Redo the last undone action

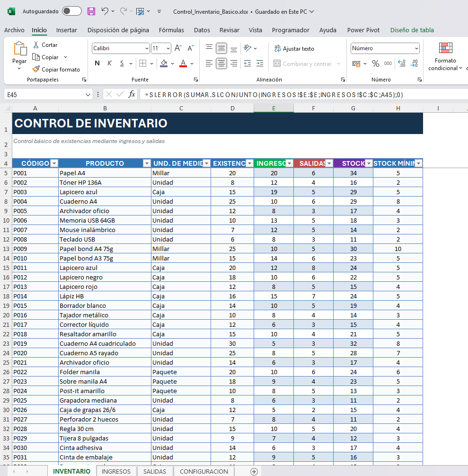click(x=123, y=11)
